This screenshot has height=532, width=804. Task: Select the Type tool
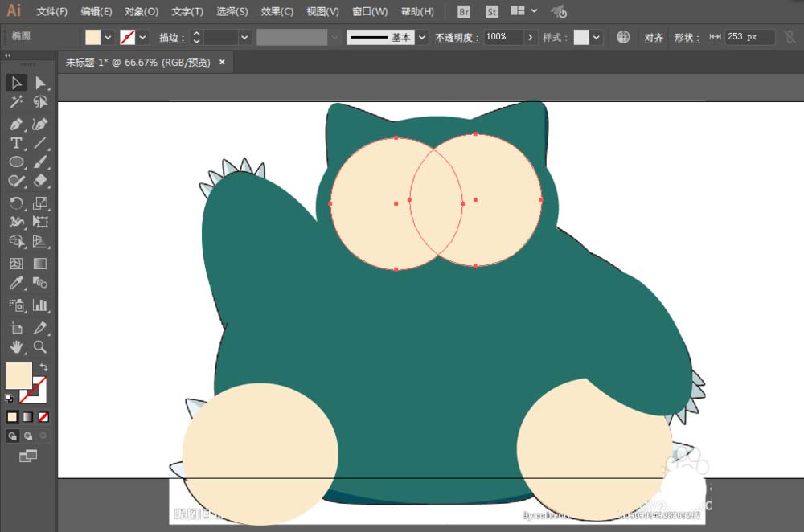[16, 143]
